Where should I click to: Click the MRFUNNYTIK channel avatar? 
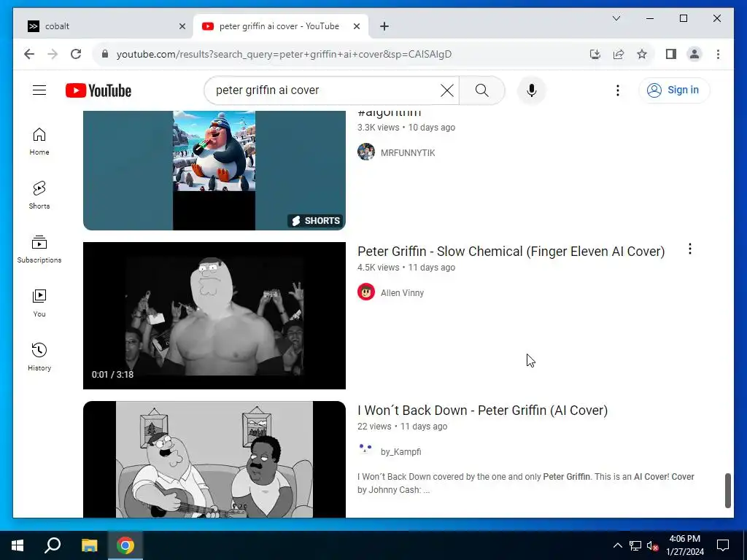pos(366,152)
